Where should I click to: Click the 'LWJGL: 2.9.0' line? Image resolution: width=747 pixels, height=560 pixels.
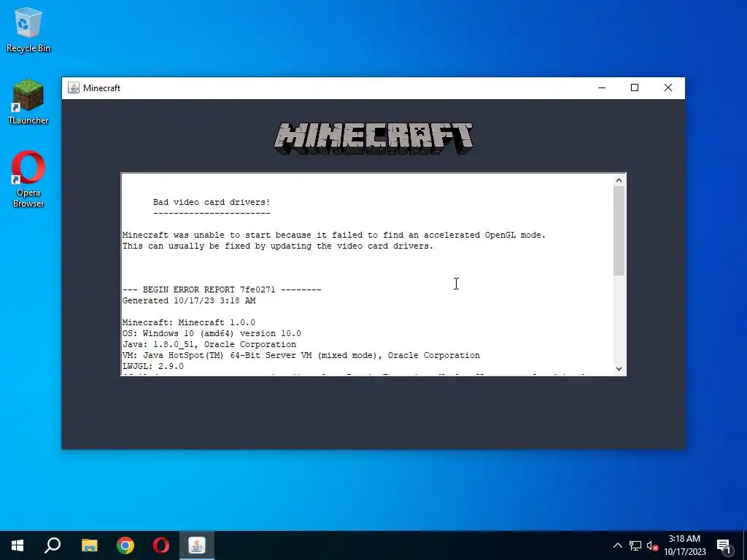coord(153,366)
